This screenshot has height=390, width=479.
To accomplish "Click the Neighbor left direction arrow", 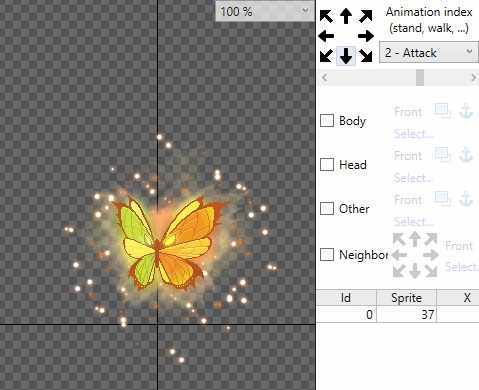I will (x=399, y=255).
